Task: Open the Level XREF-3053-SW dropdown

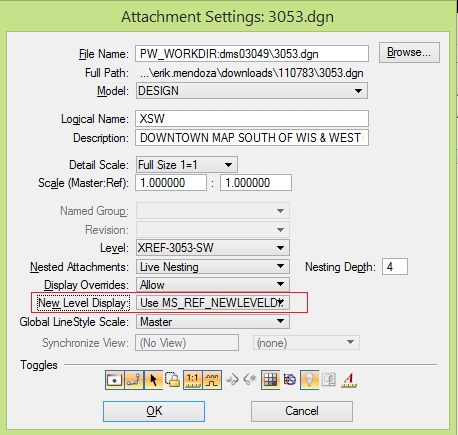Action: click(x=213, y=248)
